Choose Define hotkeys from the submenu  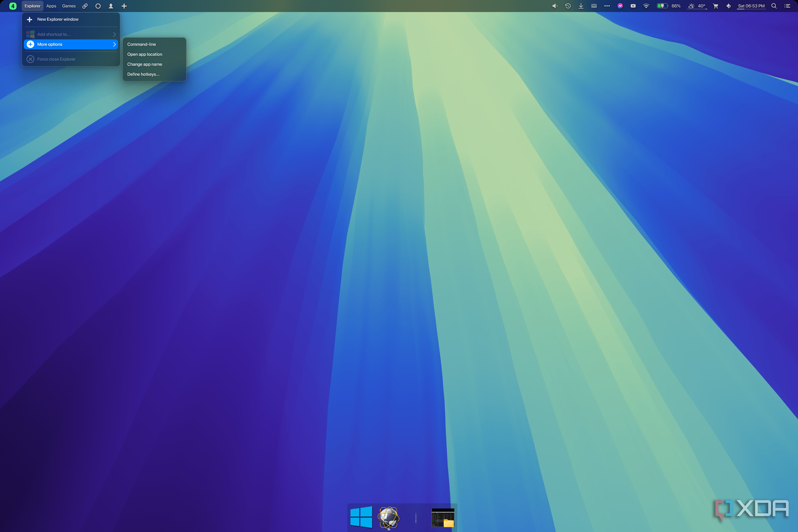point(143,74)
